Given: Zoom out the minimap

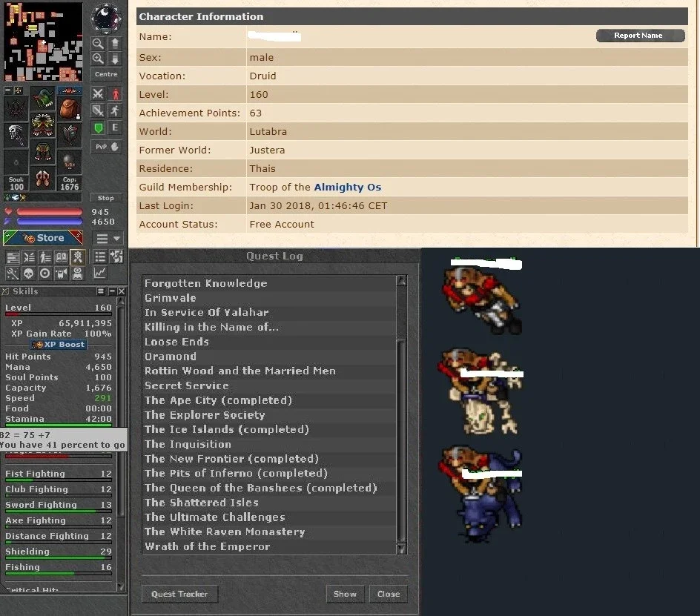Looking at the screenshot, I should (x=98, y=43).
